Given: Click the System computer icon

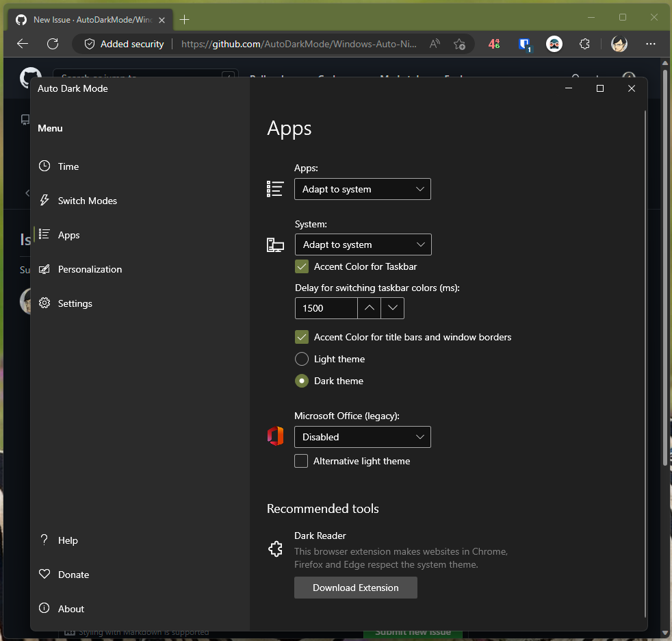Looking at the screenshot, I should [x=275, y=244].
